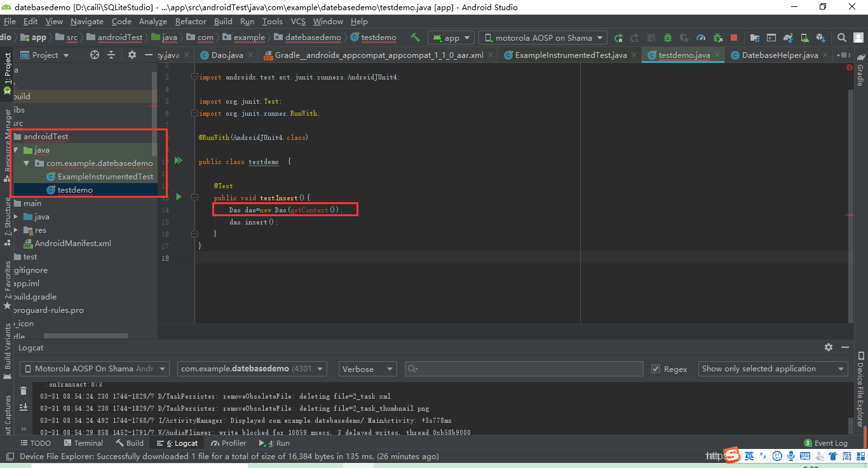Open Project panel settings gear
Screen dimensions: 868x468
[132, 55]
